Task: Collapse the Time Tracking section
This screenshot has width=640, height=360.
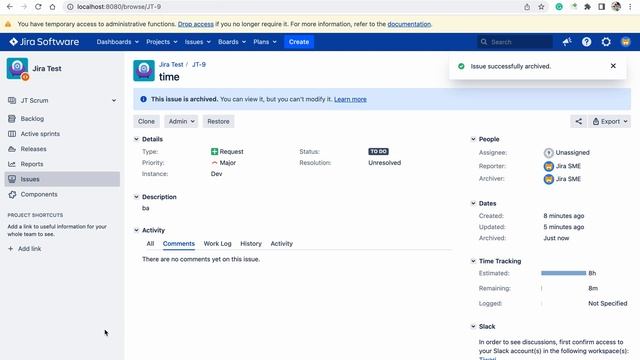Action: pyautogui.click(x=473, y=261)
